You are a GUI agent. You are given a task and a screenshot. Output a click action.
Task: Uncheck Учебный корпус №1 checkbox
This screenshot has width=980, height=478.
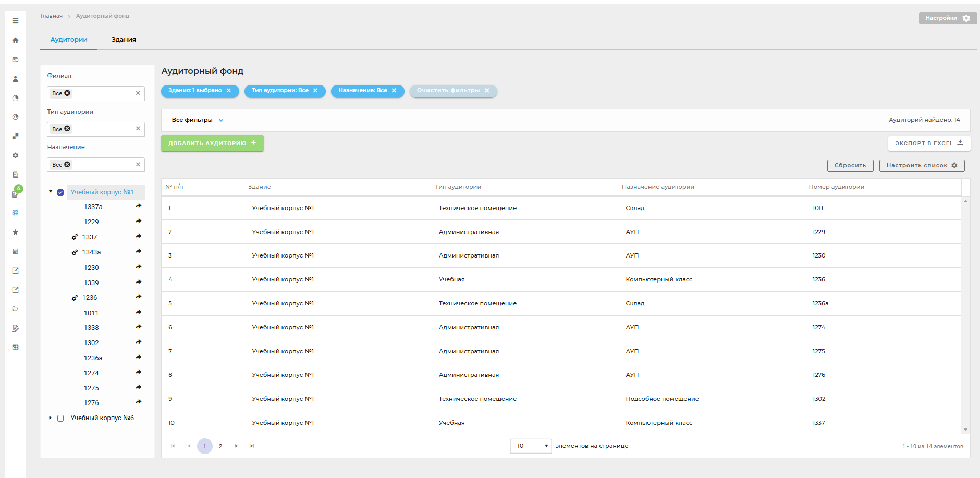click(60, 192)
